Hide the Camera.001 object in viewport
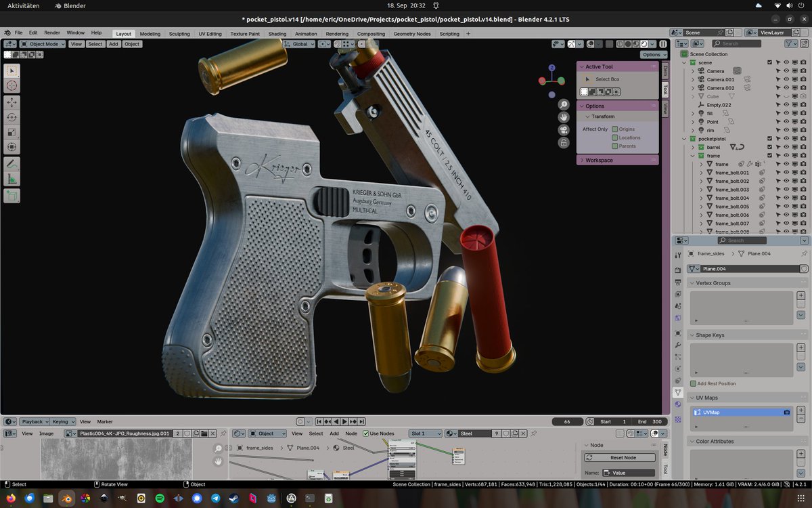 tap(786, 79)
